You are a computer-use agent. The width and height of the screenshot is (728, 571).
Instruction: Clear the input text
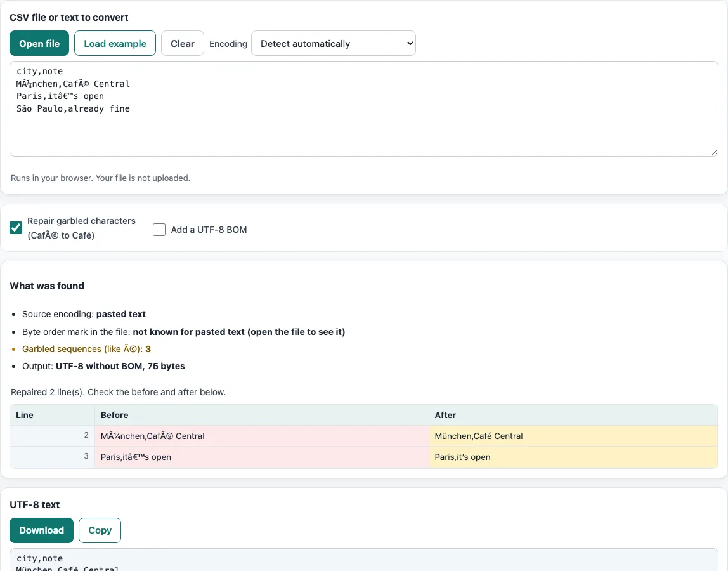click(x=183, y=43)
